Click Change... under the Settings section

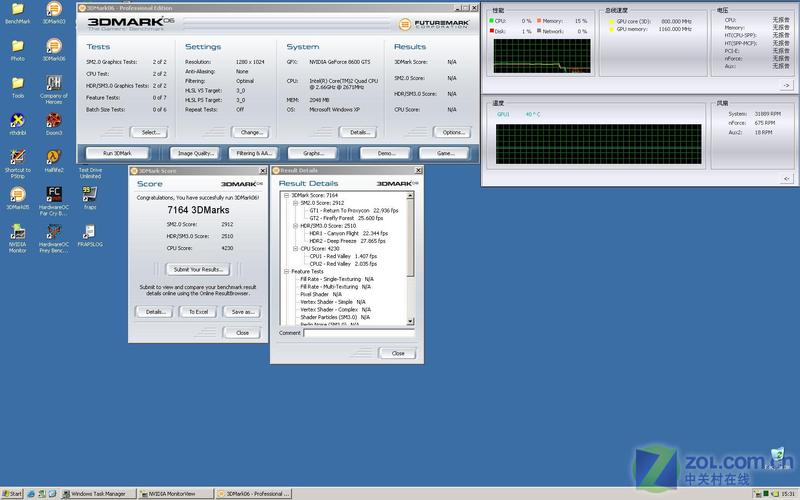(251, 132)
